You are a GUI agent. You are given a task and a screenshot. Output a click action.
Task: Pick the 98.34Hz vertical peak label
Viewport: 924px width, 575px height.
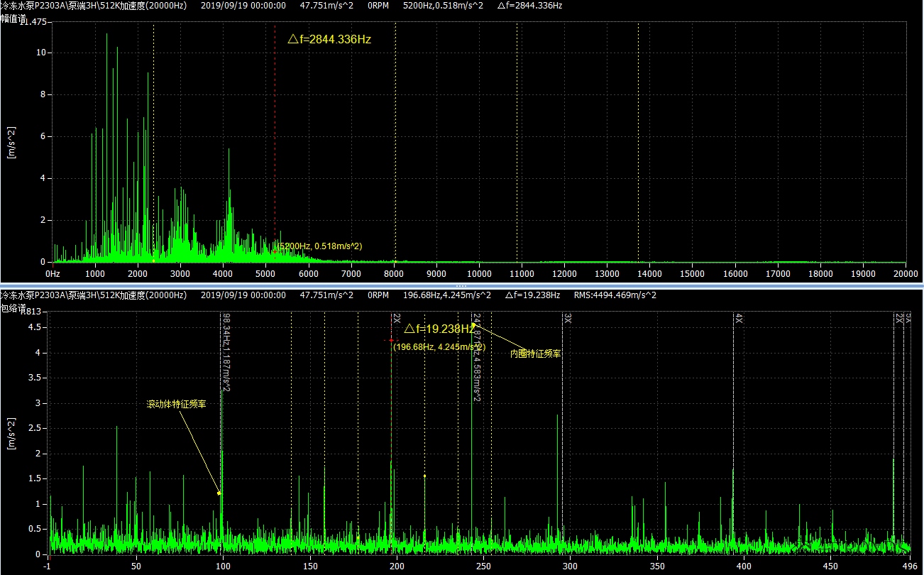[x=226, y=352]
